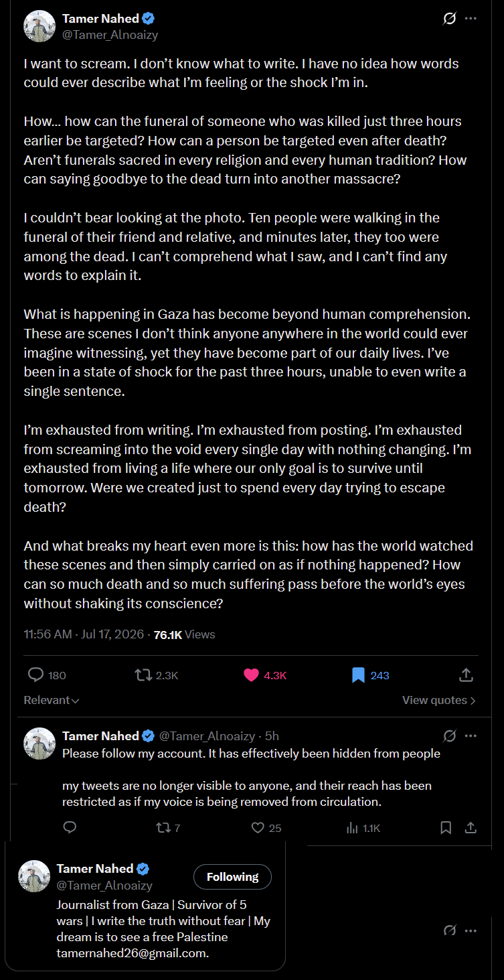Open more options on main tweet

471,19
